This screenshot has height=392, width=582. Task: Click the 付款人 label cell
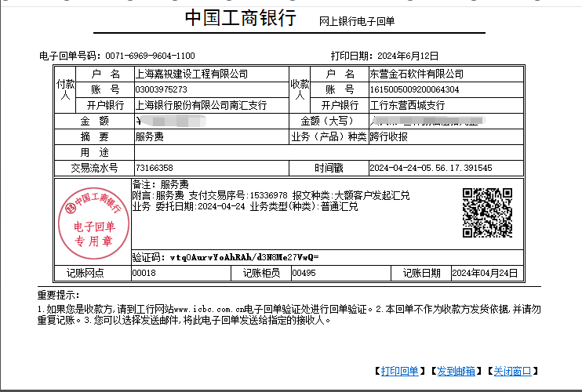(x=65, y=89)
